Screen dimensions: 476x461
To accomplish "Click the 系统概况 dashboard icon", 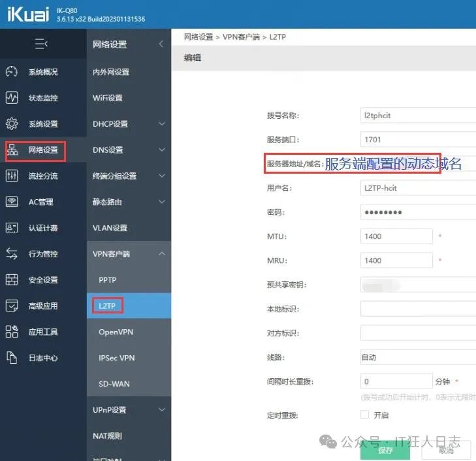I will pyautogui.click(x=12, y=72).
